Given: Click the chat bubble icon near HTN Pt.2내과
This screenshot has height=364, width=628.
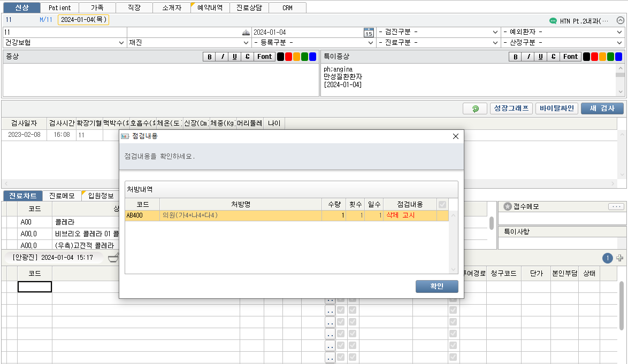Looking at the screenshot, I should pyautogui.click(x=553, y=21).
